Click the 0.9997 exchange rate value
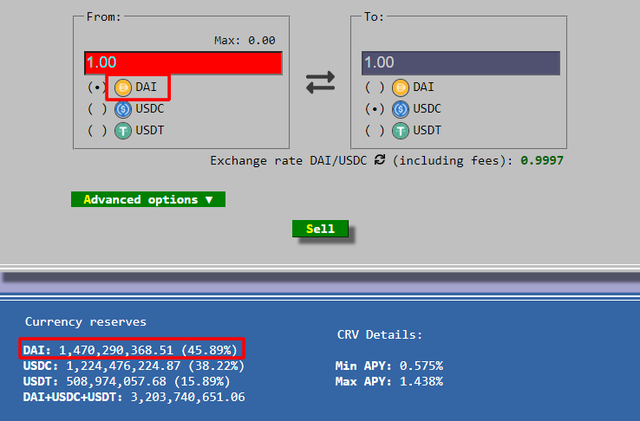Viewport: 640px width, 421px height. (x=542, y=160)
